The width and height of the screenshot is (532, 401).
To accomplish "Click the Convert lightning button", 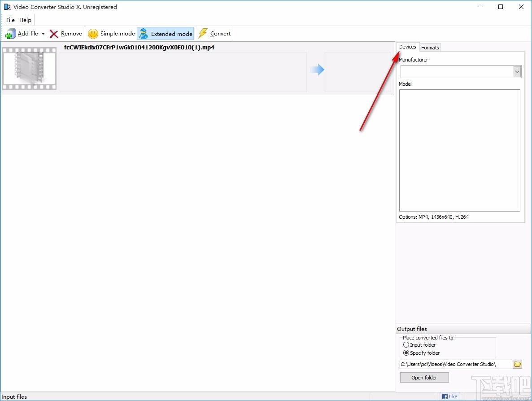I will coord(214,34).
